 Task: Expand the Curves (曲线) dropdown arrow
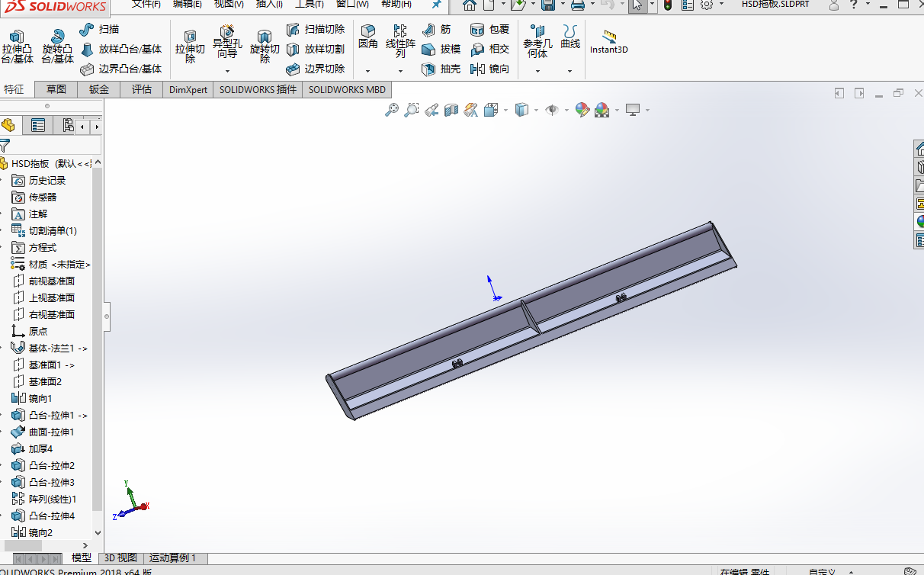click(x=570, y=71)
